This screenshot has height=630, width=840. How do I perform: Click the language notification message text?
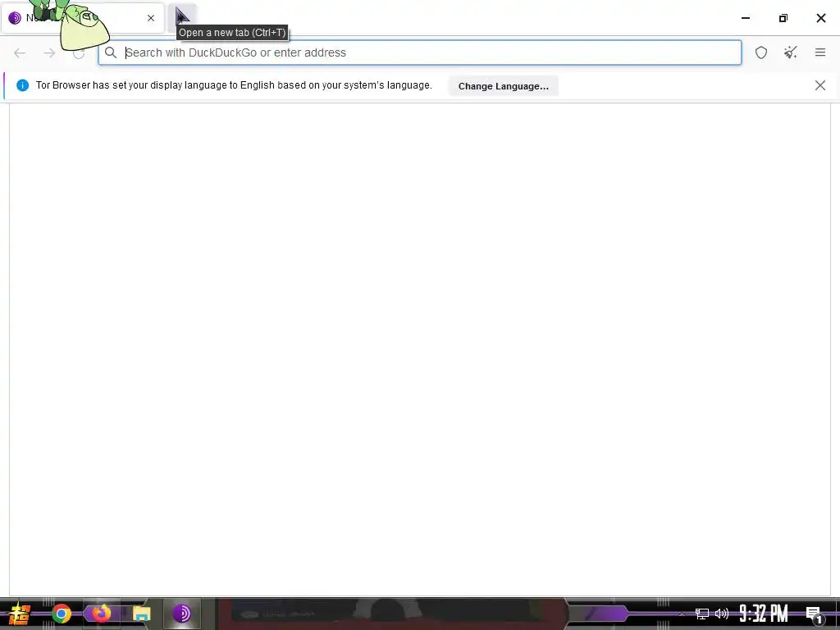[234, 85]
